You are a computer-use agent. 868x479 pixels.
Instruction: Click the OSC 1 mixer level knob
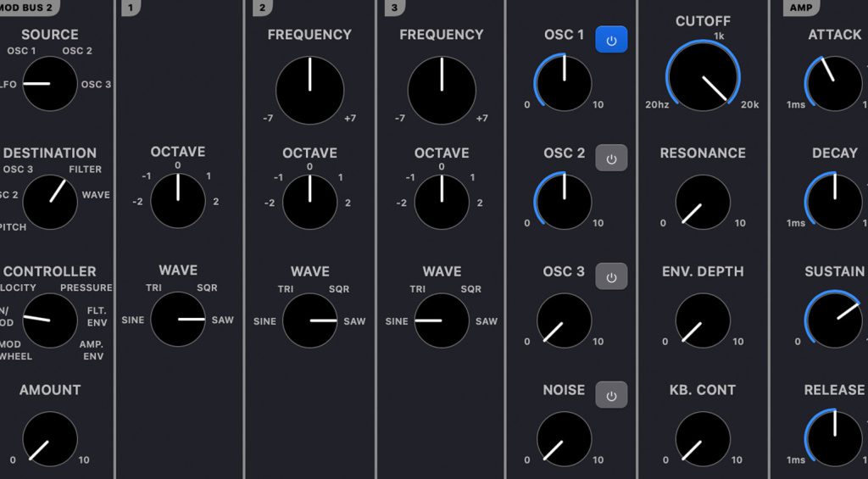click(565, 83)
